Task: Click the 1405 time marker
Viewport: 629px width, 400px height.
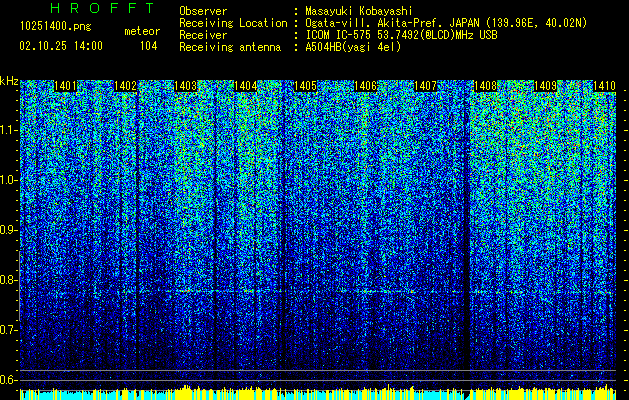Action: pos(305,86)
